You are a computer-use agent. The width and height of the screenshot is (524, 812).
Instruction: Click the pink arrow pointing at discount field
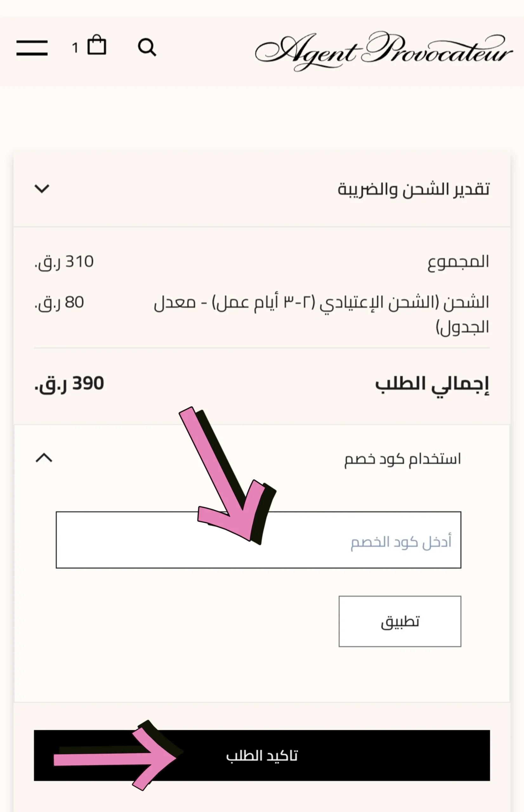click(x=227, y=475)
